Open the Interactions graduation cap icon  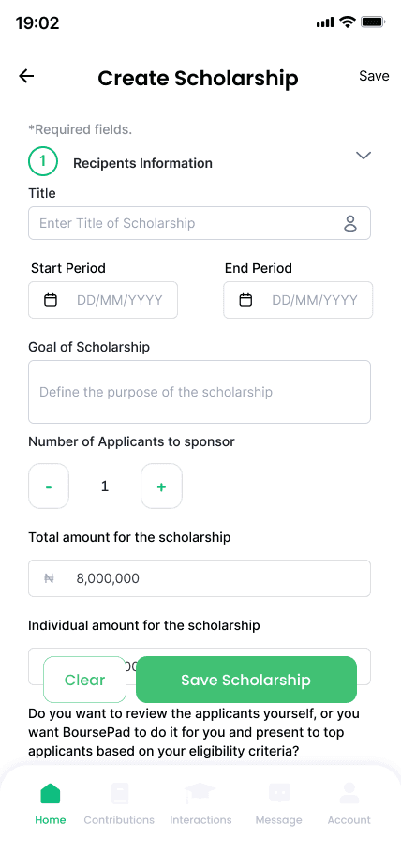(200, 794)
